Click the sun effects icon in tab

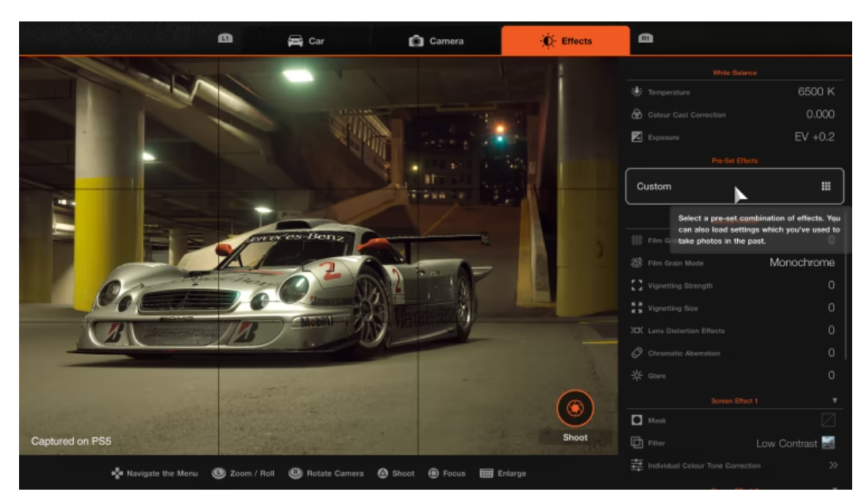click(x=547, y=41)
